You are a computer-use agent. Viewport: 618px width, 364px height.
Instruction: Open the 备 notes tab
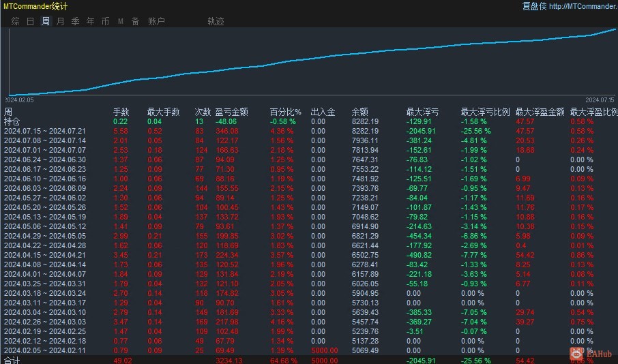click(135, 21)
